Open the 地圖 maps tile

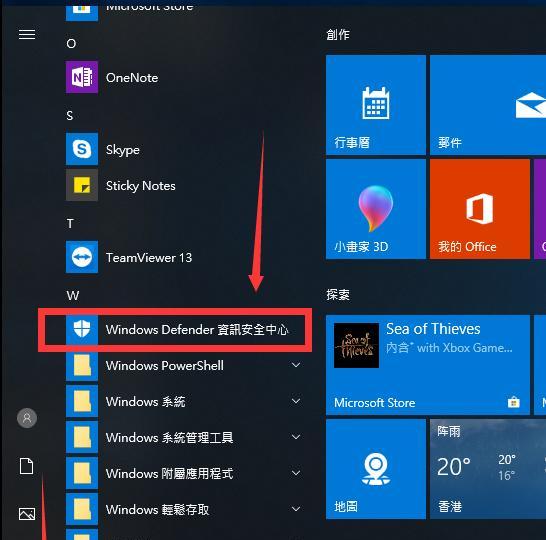pyautogui.click(x=376, y=469)
